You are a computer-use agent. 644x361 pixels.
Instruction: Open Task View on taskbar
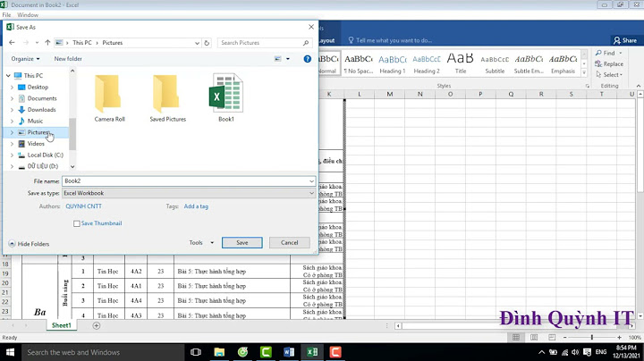coord(196,352)
